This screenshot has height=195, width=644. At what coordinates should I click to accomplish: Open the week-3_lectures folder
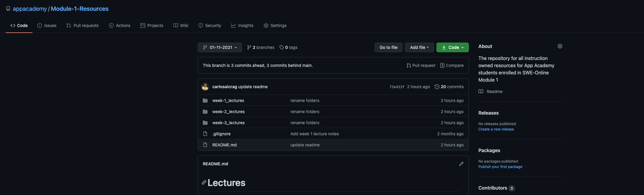[x=229, y=123]
